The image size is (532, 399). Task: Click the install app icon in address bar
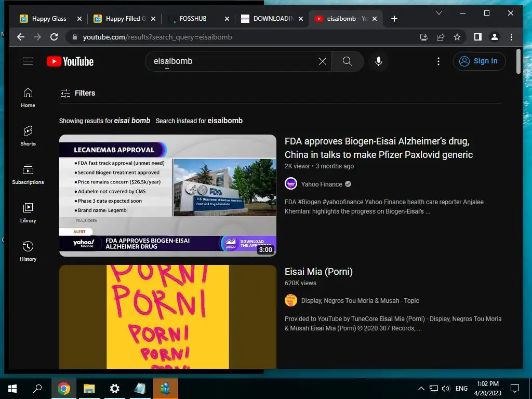[424, 37]
